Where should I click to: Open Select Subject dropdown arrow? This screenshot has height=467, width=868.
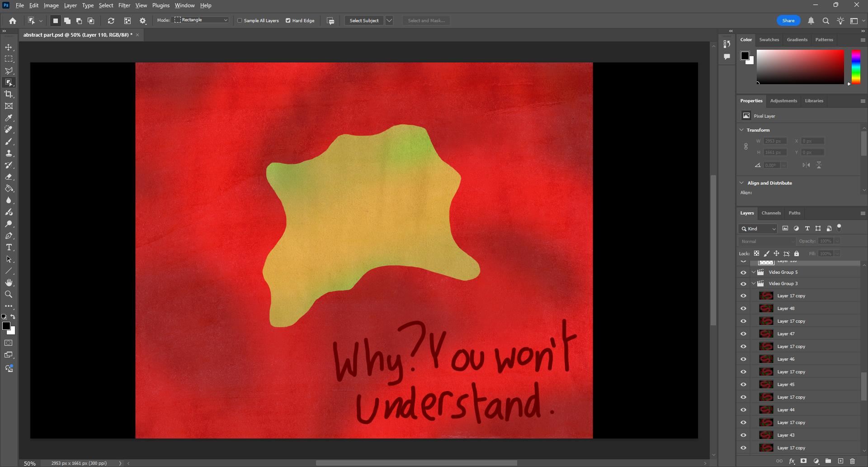[389, 21]
